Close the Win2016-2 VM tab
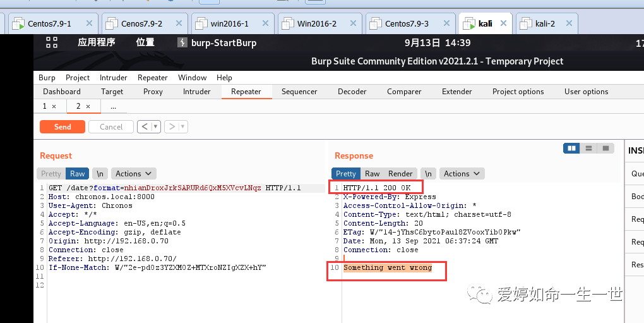Image resolution: width=644 pixels, height=323 pixels. tap(353, 23)
